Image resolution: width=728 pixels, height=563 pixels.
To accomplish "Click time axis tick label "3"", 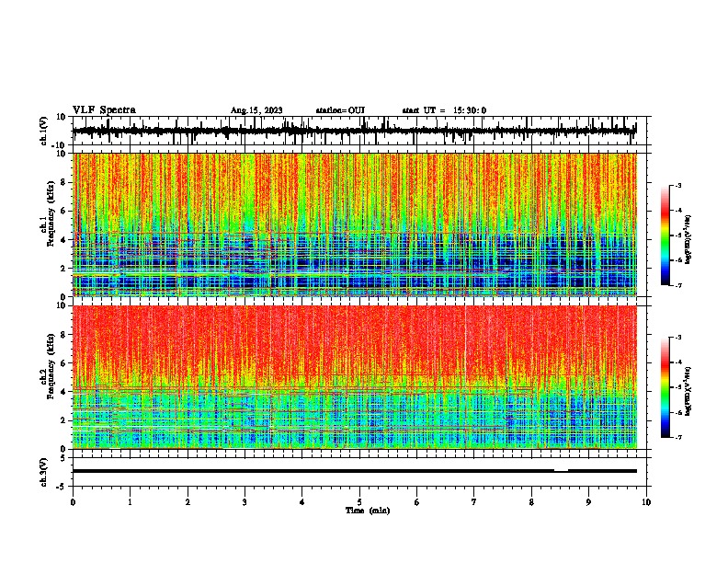I will click(x=245, y=502).
